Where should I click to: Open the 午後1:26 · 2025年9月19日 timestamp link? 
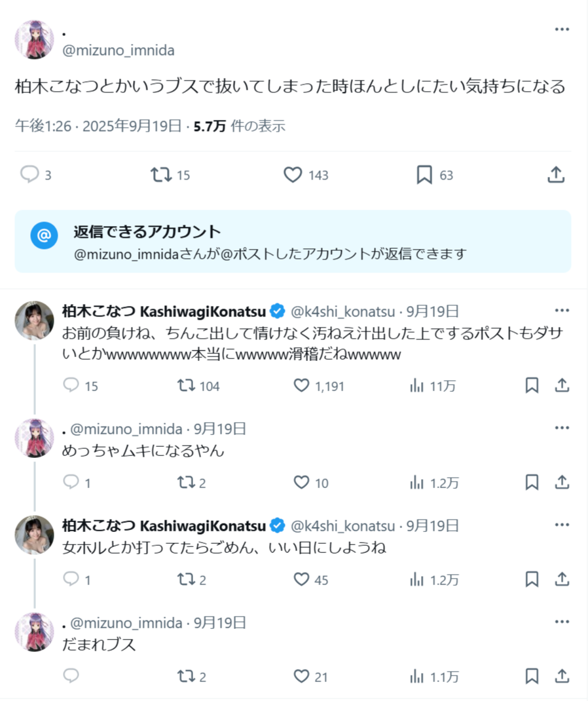[x=98, y=126]
